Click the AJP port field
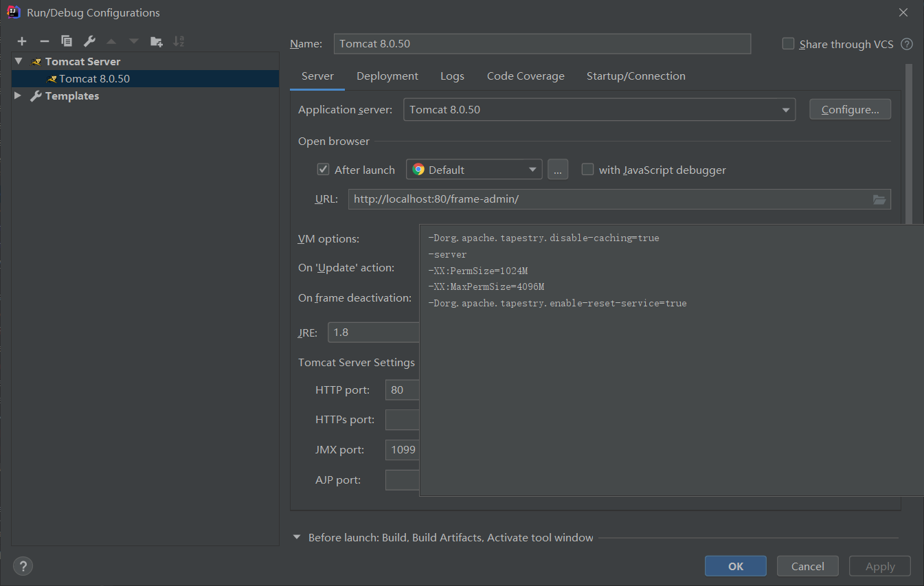924x586 pixels. coord(403,480)
